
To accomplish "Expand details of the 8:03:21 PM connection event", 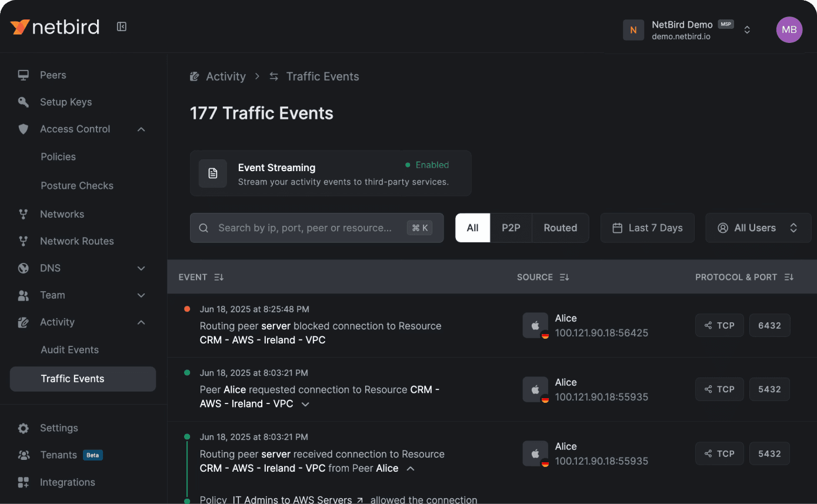I will [305, 404].
